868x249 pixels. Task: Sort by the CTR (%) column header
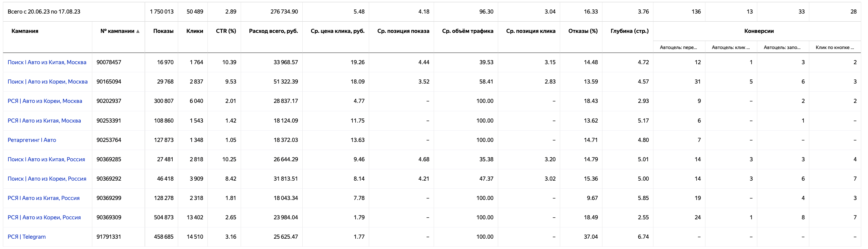click(x=226, y=31)
